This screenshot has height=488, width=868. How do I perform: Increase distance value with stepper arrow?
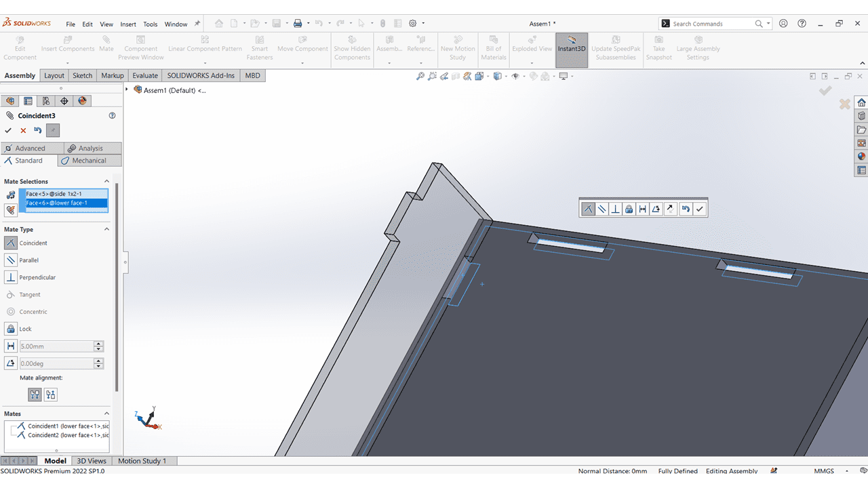pos(99,344)
